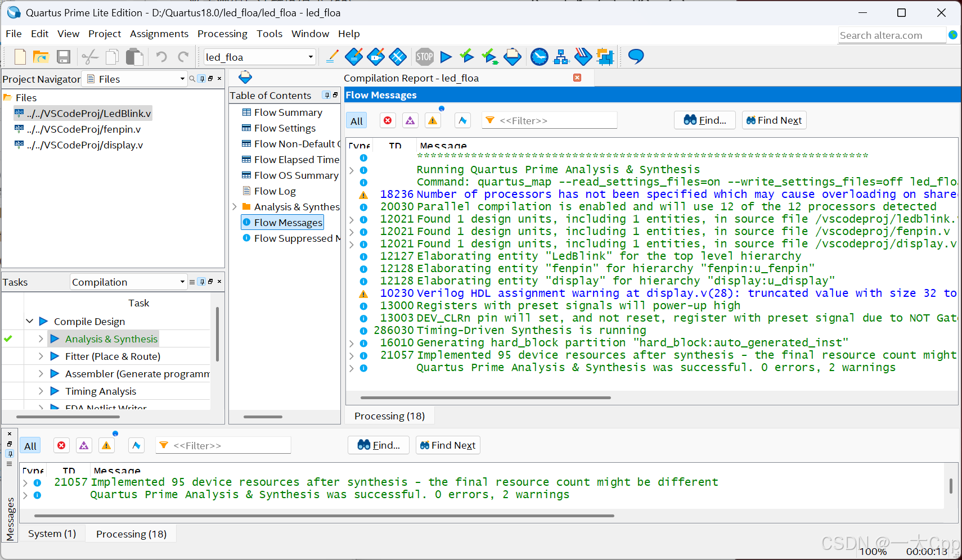Toggle warning filter in bottom Messages panel
The image size is (962, 560).
[x=106, y=445]
